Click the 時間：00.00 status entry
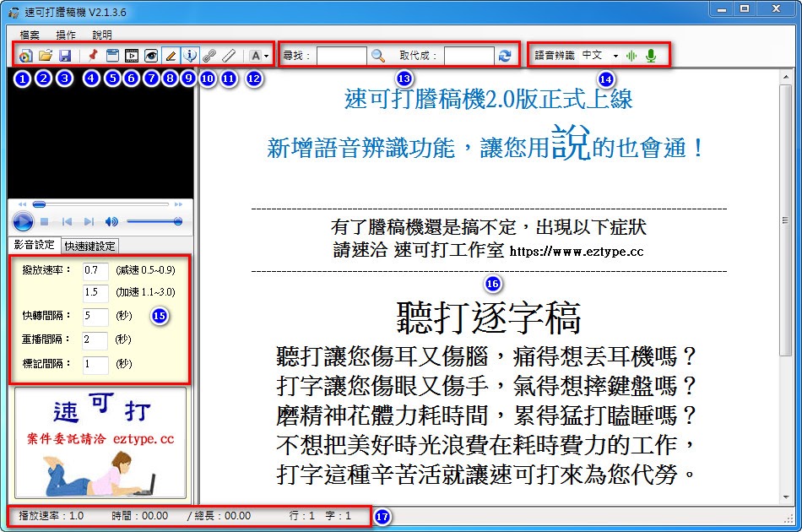The image size is (802, 532). pyautogui.click(x=139, y=516)
